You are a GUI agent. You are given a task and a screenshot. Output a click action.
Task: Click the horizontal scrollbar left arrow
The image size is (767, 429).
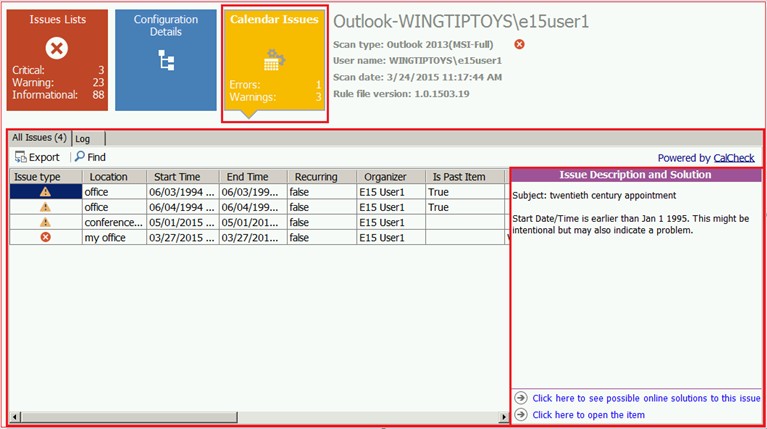15,417
